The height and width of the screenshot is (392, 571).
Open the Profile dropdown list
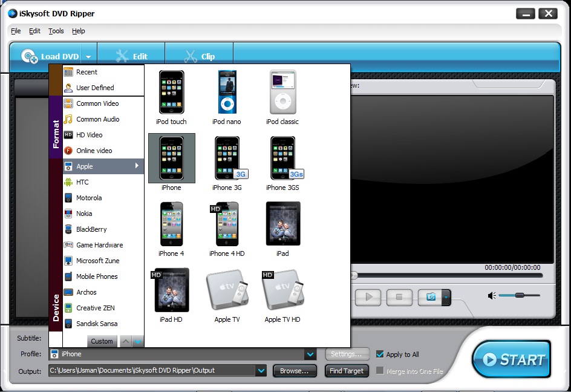tap(310, 354)
